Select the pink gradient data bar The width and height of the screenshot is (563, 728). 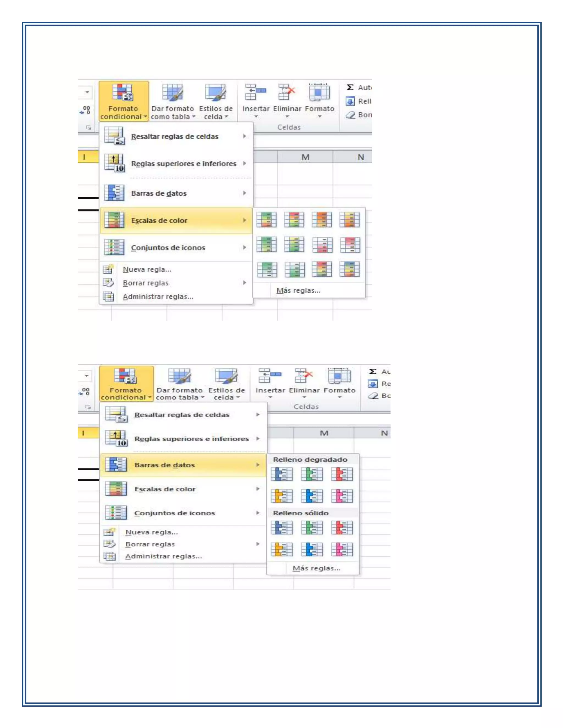tap(342, 496)
